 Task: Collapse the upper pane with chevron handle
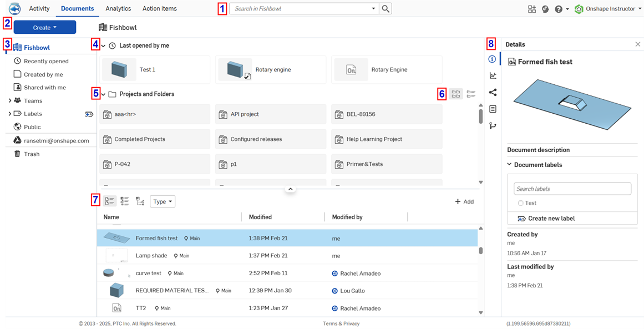click(290, 189)
